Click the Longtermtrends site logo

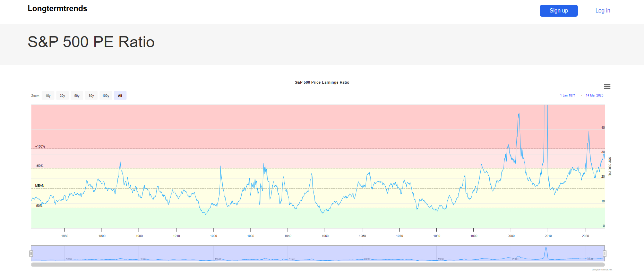tap(58, 9)
